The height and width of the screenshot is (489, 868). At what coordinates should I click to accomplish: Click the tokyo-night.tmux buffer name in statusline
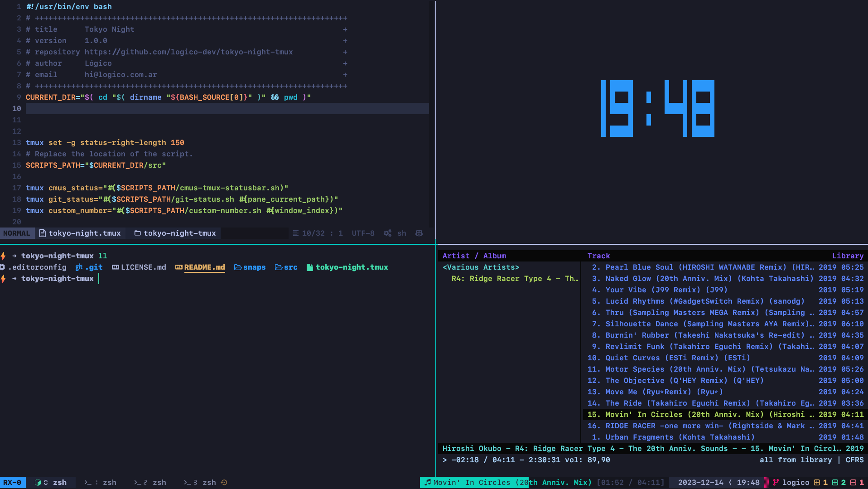85,233
